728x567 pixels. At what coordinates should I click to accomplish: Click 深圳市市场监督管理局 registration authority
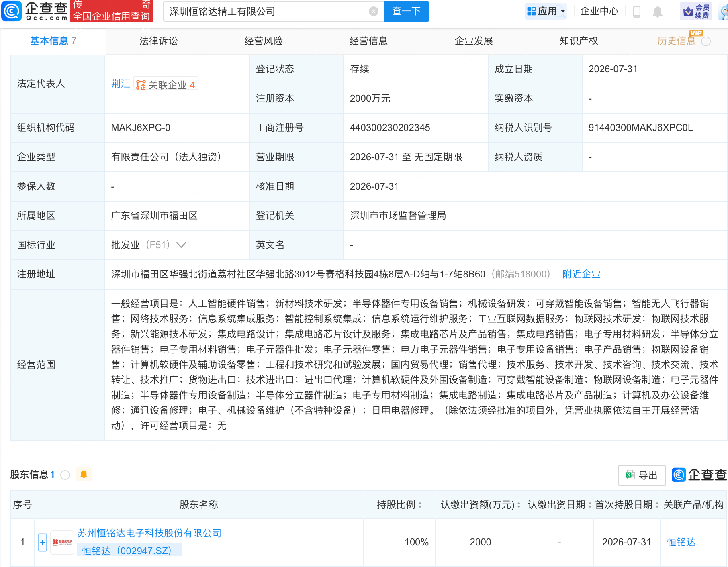pyautogui.click(x=398, y=216)
